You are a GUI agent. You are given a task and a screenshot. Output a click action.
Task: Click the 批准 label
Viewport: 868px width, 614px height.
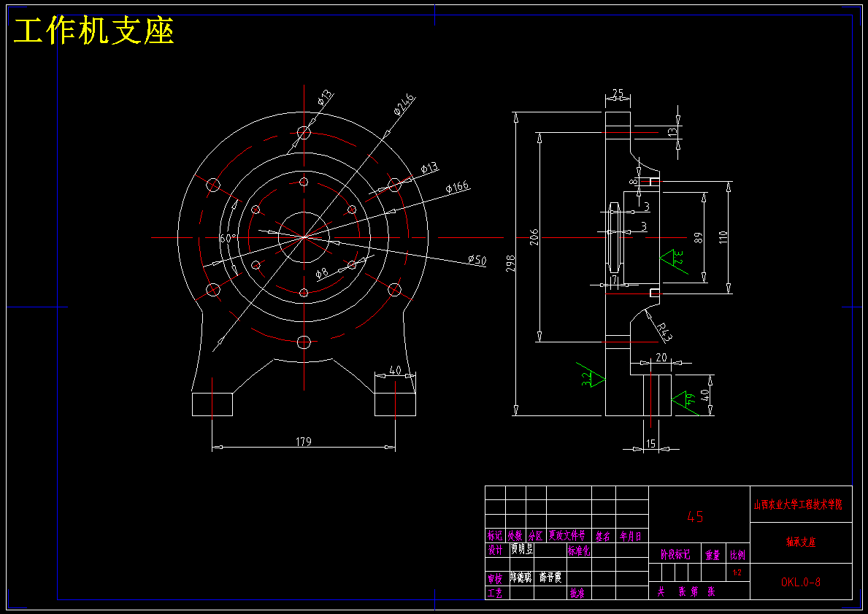(x=577, y=593)
